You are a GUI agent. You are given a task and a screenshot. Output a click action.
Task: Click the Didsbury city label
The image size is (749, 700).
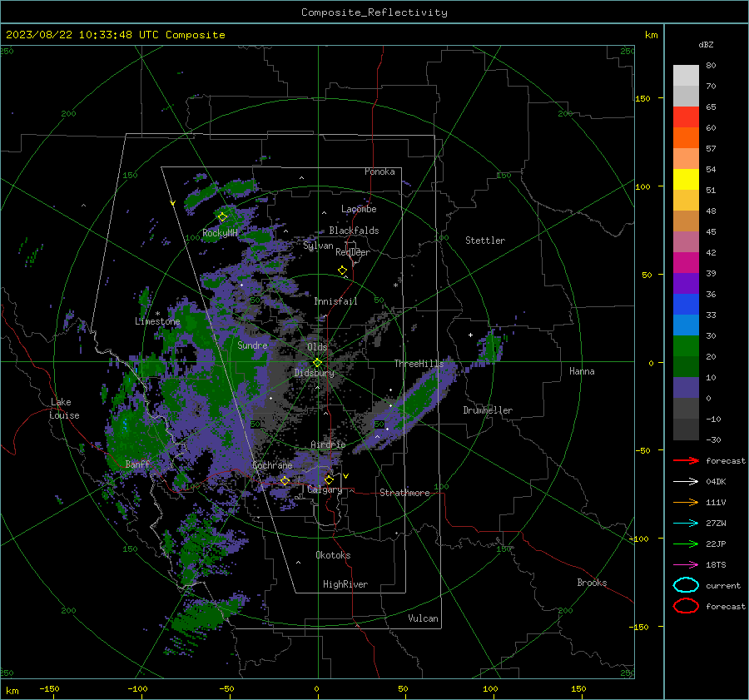tap(315, 373)
